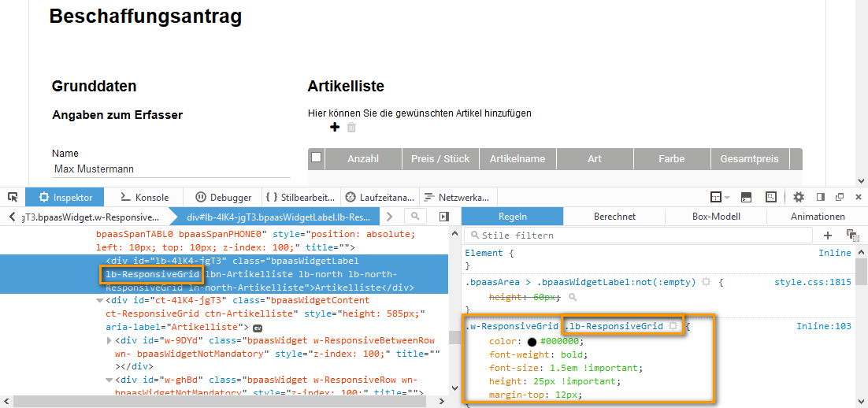Add a new CSS rule with plus

828,236
